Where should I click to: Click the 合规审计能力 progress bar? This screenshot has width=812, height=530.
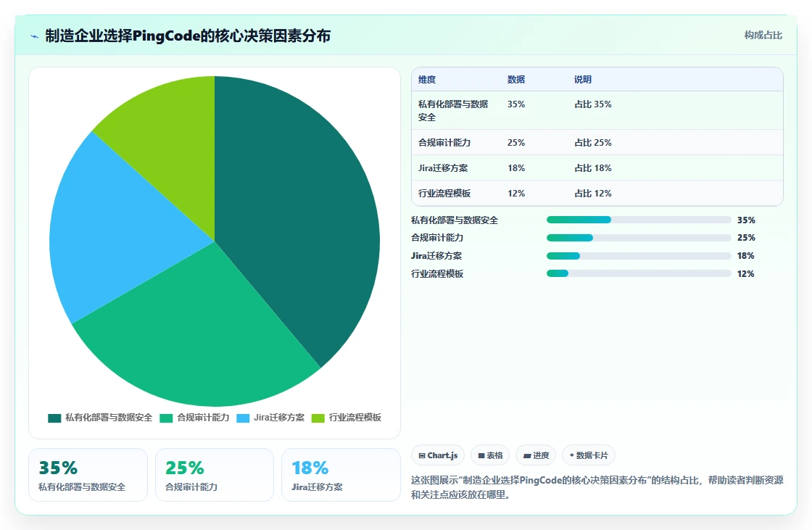pos(639,238)
